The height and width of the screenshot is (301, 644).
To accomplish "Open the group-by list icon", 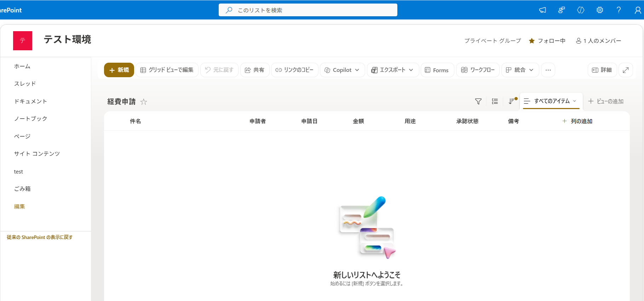I will (495, 101).
